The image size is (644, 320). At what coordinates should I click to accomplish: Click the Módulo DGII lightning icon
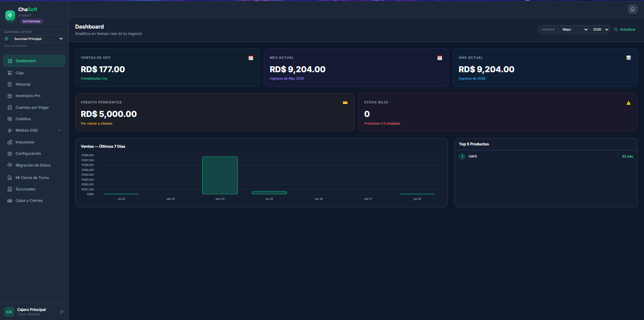(x=10, y=131)
